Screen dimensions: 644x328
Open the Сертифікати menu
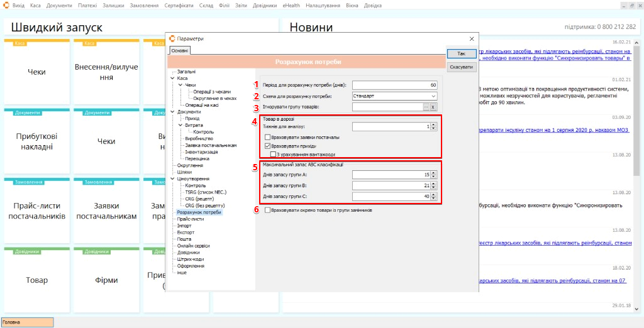point(179,6)
